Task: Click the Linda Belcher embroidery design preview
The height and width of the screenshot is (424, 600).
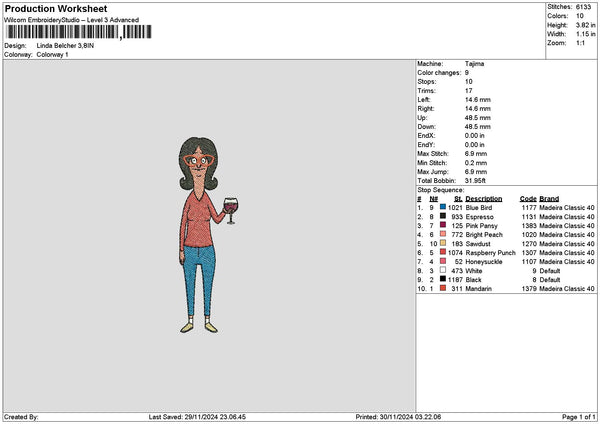Action: [208, 235]
